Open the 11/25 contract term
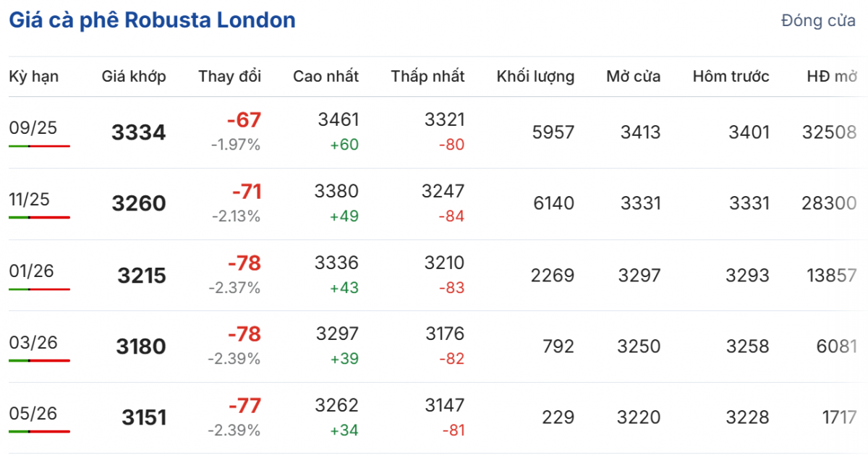Viewport: 868px width, 455px height. pos(30,200)
